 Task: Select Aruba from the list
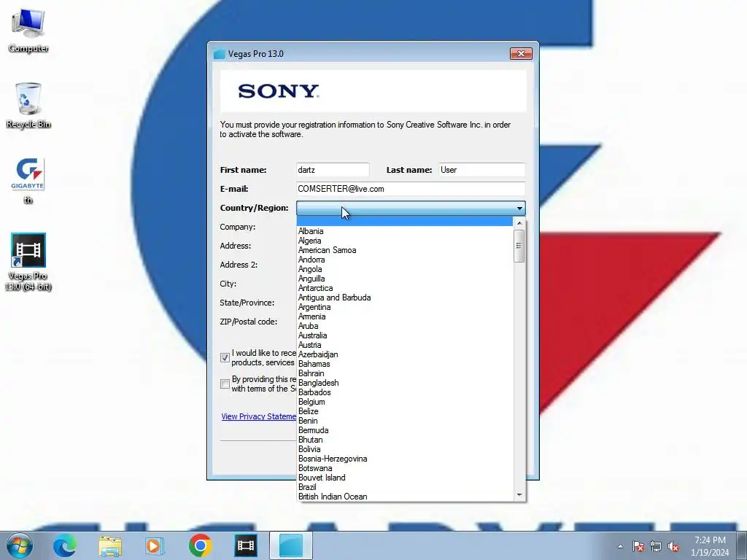[x=404, y=326]
